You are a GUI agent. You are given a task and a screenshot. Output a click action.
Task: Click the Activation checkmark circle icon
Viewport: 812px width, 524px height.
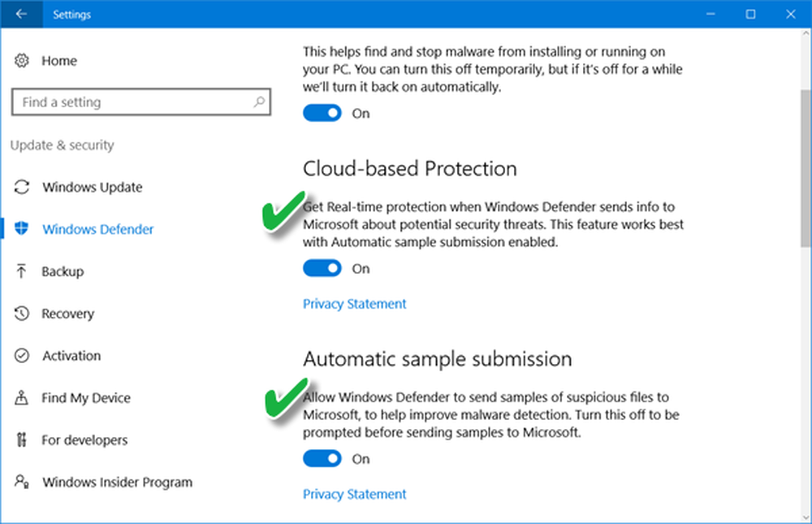(x=22, y=356)
